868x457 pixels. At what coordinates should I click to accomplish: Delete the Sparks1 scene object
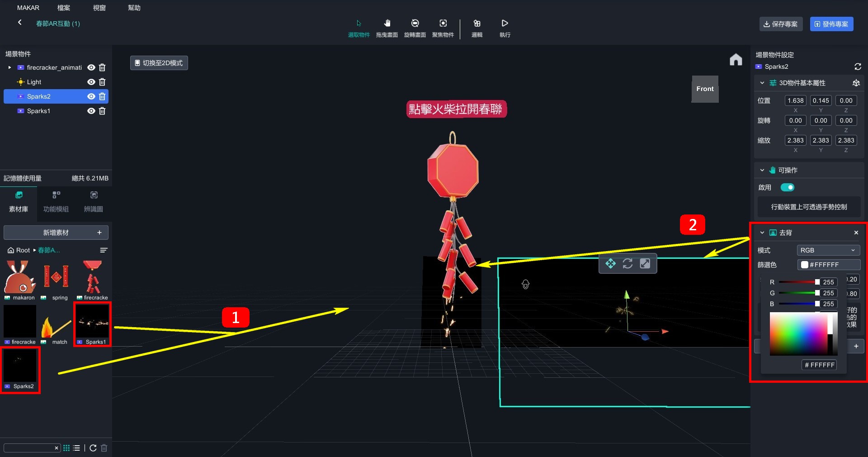point(102,111)
